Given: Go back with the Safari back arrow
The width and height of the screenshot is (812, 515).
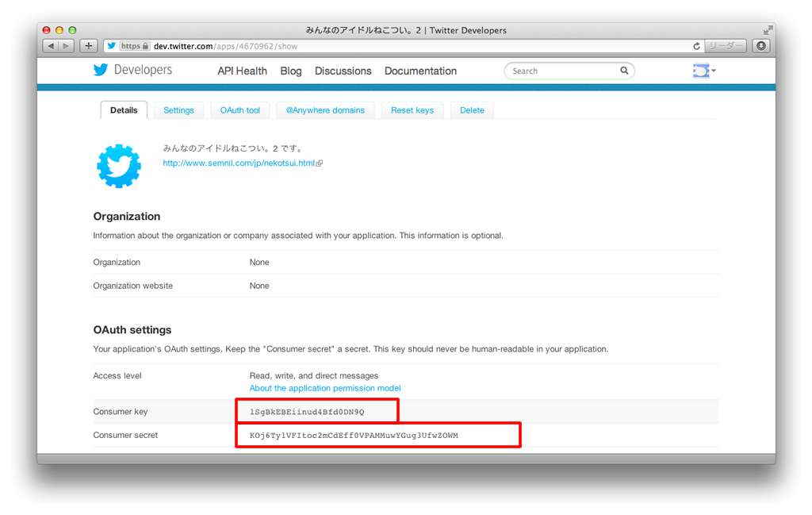Looking at the screenshot, I should tap(50, 46).
